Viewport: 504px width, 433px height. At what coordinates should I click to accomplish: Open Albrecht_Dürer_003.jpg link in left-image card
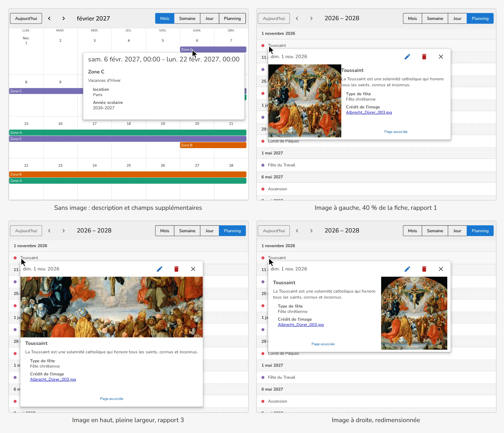pos(369,112)
